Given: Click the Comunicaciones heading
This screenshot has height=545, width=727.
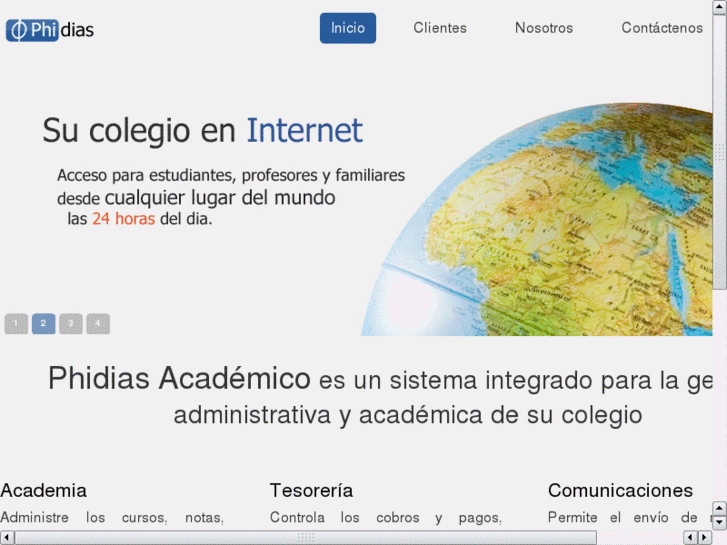Looking at the screenshot, I should point(620,490).
